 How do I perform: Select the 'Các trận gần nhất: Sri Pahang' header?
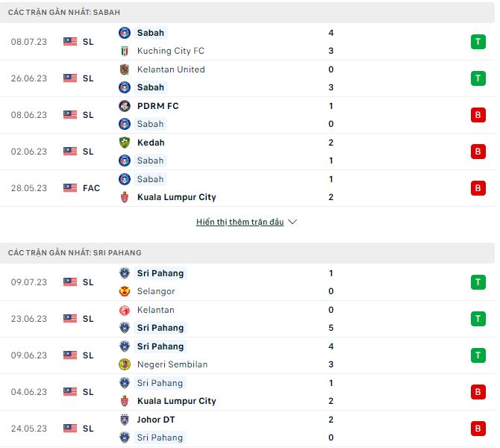click(x=75, y=253)
